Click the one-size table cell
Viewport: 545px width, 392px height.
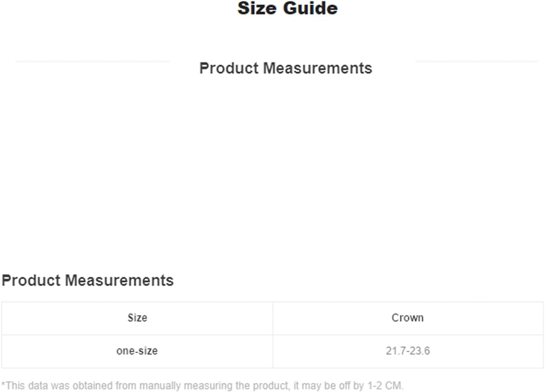point(137,351)
